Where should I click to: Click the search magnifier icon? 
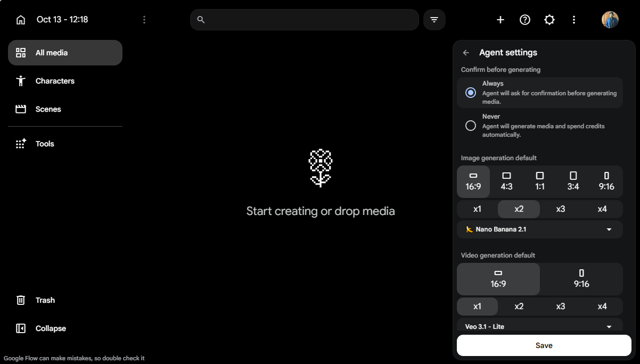coord(201,20)
